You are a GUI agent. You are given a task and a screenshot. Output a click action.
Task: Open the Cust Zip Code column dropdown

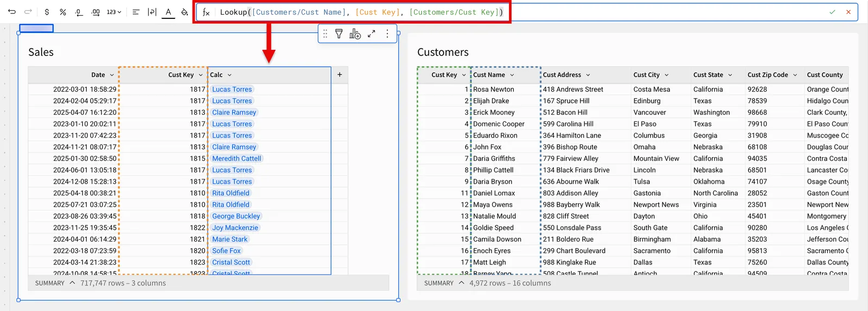[795, 75]
